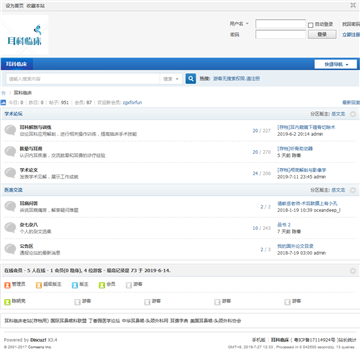The image size is (360, 360).
Task: Click the blue magnifier search button
Action: tap(191, 79)
